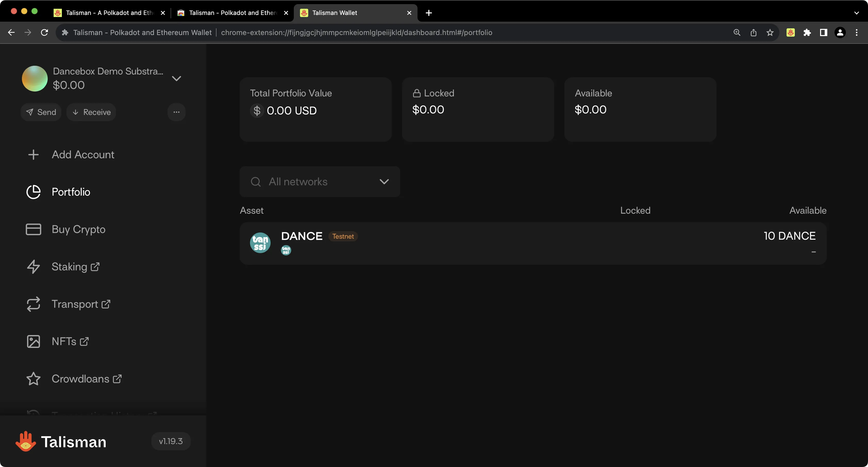Viewport: 868px width, 467px height.
Task: Open browser Extensions puzzle icon
Action: pos(807,32)
